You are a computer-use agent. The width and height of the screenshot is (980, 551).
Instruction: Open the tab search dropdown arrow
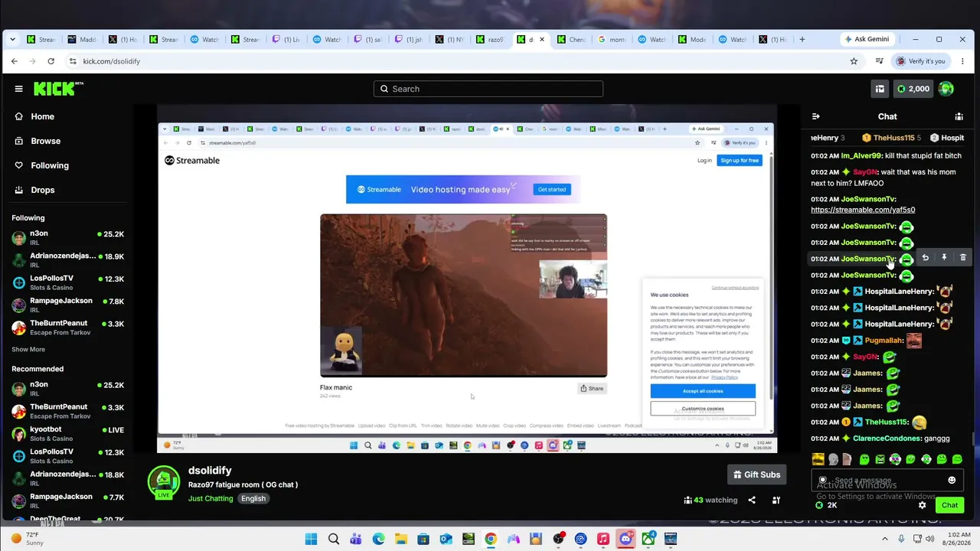pos(14,39)
